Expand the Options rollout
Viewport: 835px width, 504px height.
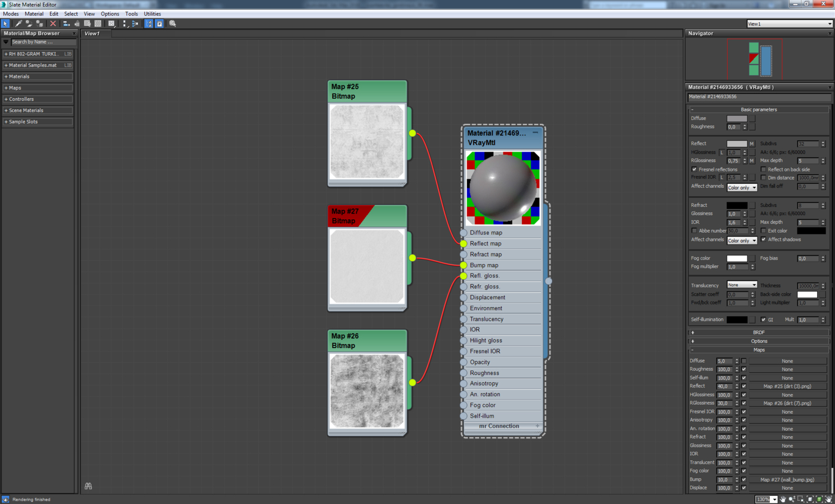coord(759,341)
